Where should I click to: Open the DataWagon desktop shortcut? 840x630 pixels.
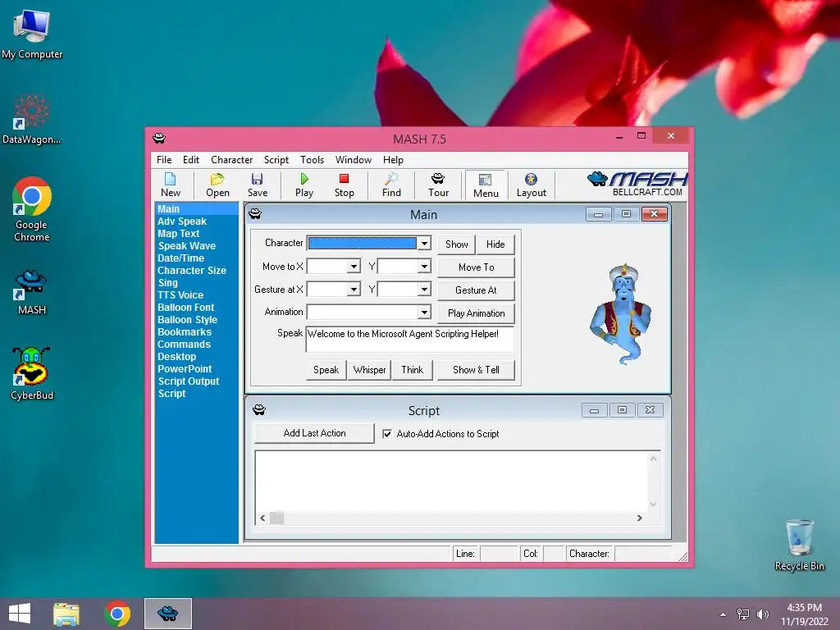(x=32, y=119)
